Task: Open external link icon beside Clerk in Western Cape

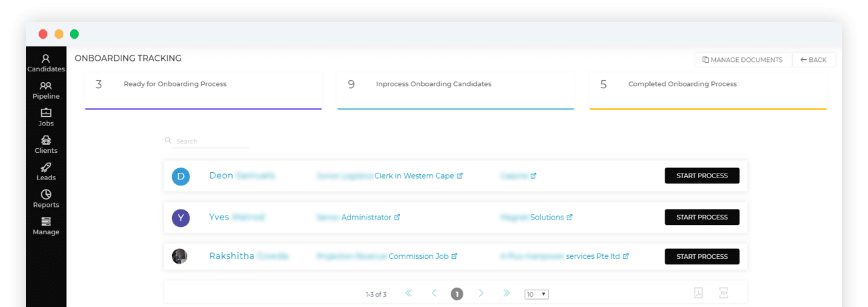Action: (460, 176)
